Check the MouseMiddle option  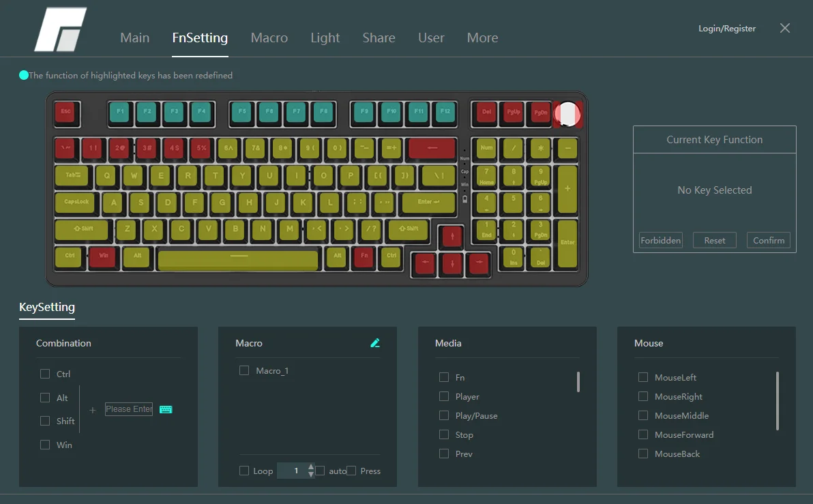tap(643, 415)
